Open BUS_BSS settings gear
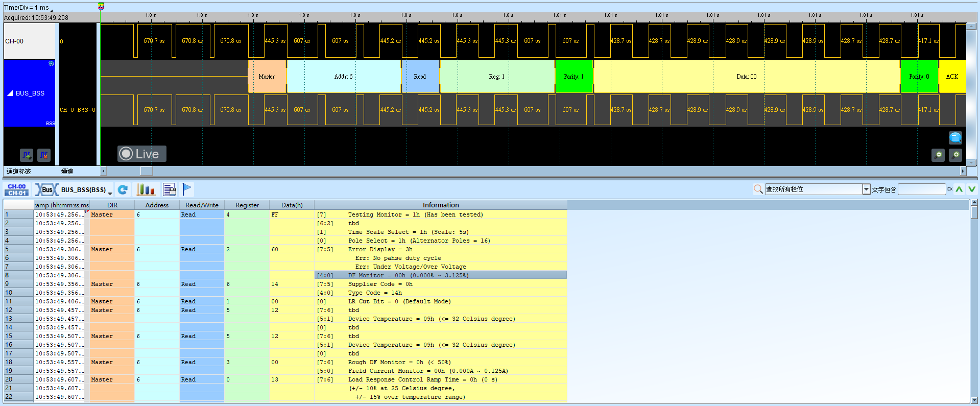Viewport: 980px width, 406px height. point(51,63)
